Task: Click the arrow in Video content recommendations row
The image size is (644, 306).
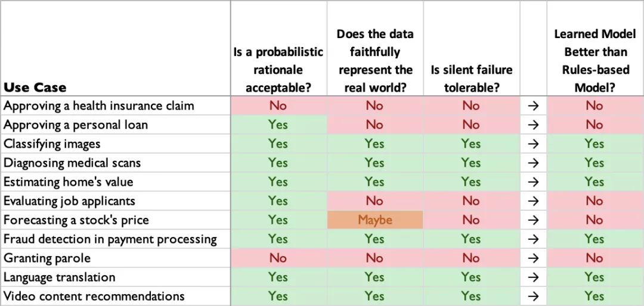Action: click(534, 296)
